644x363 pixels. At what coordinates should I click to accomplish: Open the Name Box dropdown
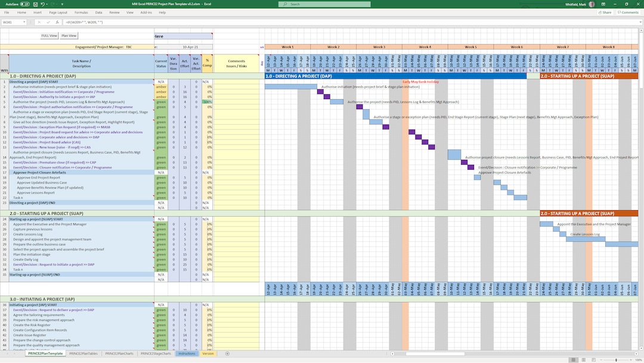(x=25, y=22)
